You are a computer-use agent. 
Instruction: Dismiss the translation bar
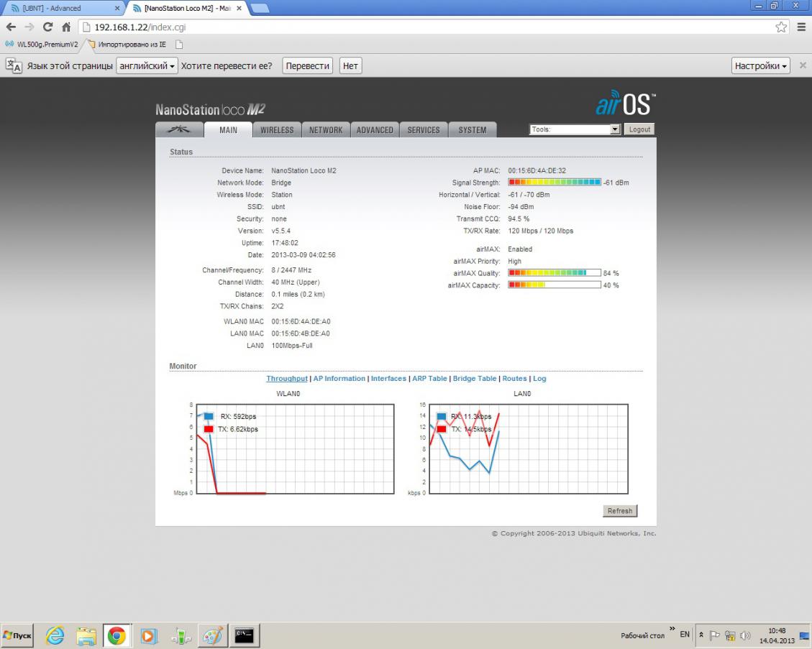803,65
